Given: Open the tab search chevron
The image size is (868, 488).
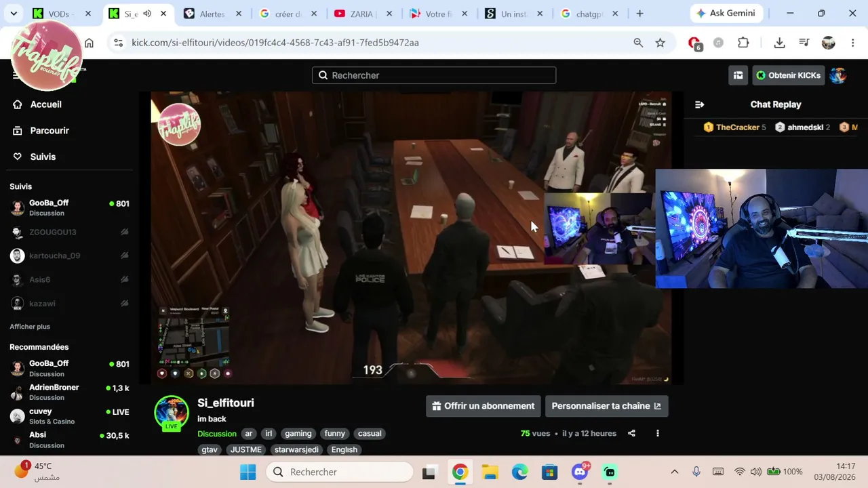Looking at the screenshot, I should [x=14, y=14].
